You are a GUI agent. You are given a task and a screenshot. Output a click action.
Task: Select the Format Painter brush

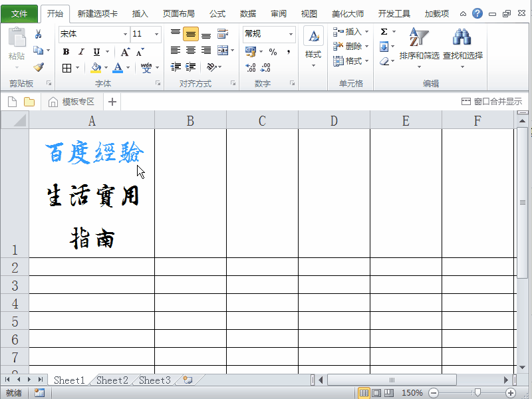[x=39, y=67]
